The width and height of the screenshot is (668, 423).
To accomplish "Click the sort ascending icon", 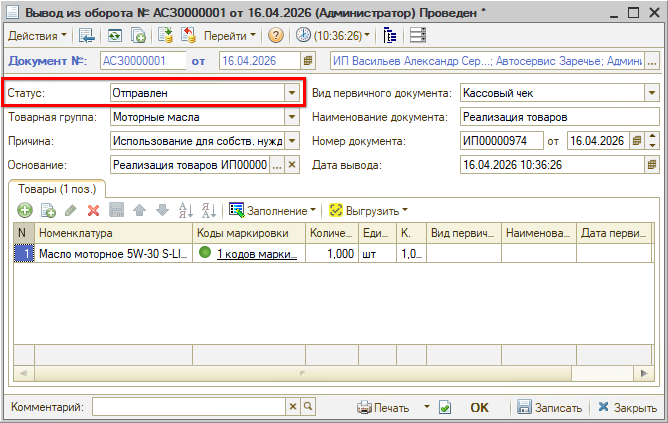I will tap(184, 211).
